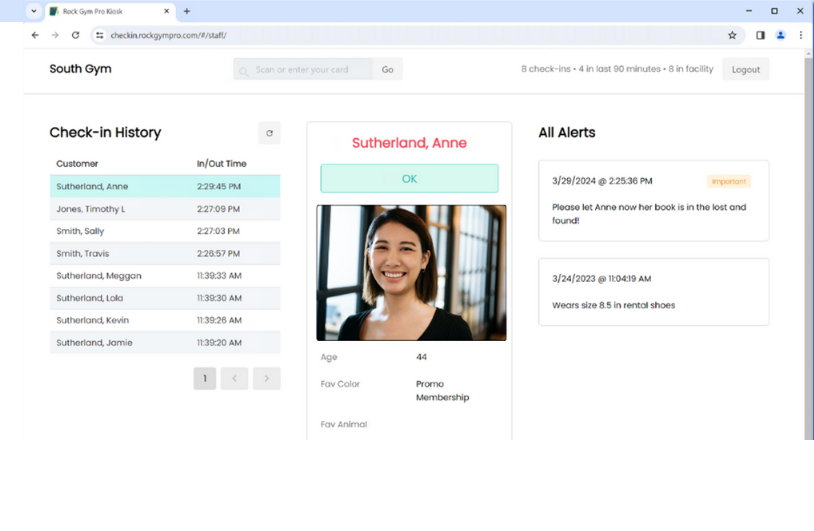Select page 1 in pagination

coord(205,378)
